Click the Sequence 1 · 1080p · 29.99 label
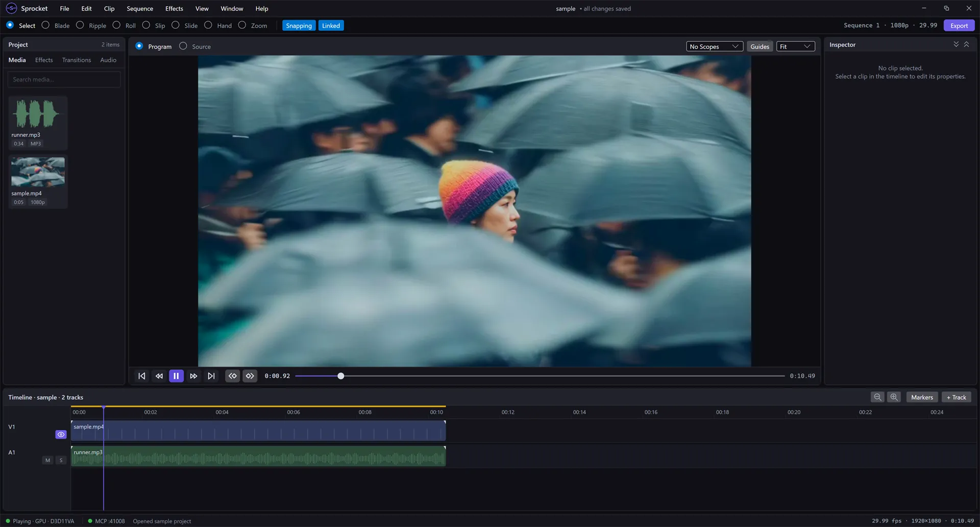 tap(890, 25)
